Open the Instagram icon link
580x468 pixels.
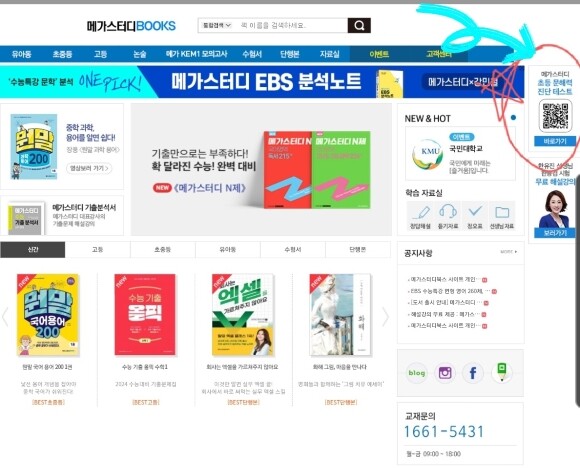coord(445,373)
